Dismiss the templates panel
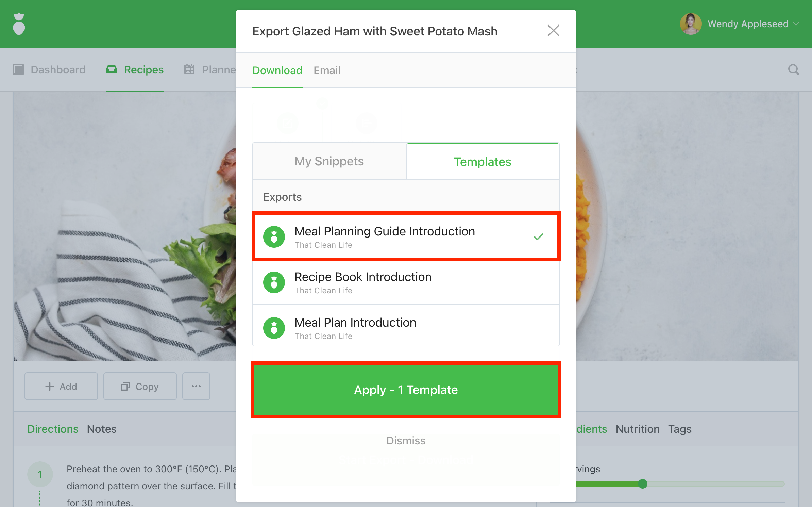Image resolution: width=812 pixels, height=507 pixels. coord(406,441)
